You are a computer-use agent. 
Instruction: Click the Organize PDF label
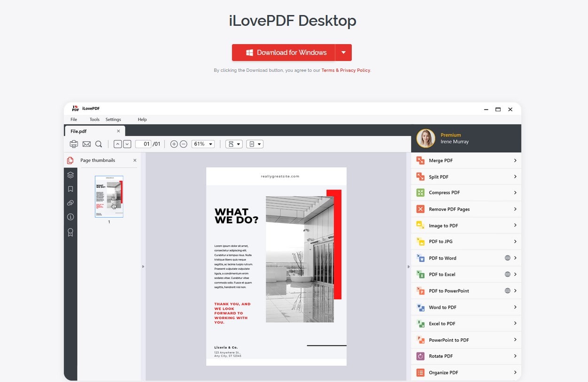click(443, 373)
